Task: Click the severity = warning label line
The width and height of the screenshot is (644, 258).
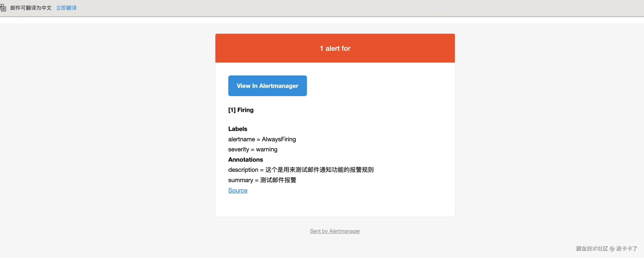Action: click(x=252, y=149)
